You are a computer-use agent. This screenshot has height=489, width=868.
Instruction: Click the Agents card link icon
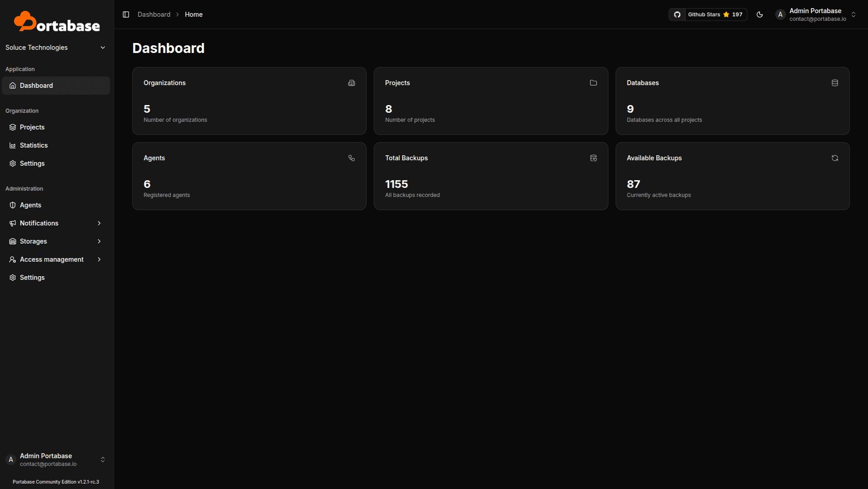pos(352,158)
